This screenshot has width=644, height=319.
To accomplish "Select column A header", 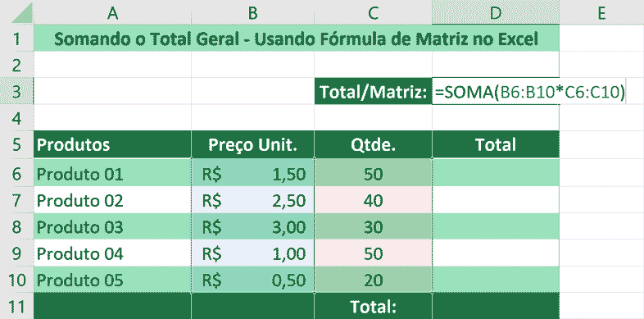I will (x=112, y=13).
